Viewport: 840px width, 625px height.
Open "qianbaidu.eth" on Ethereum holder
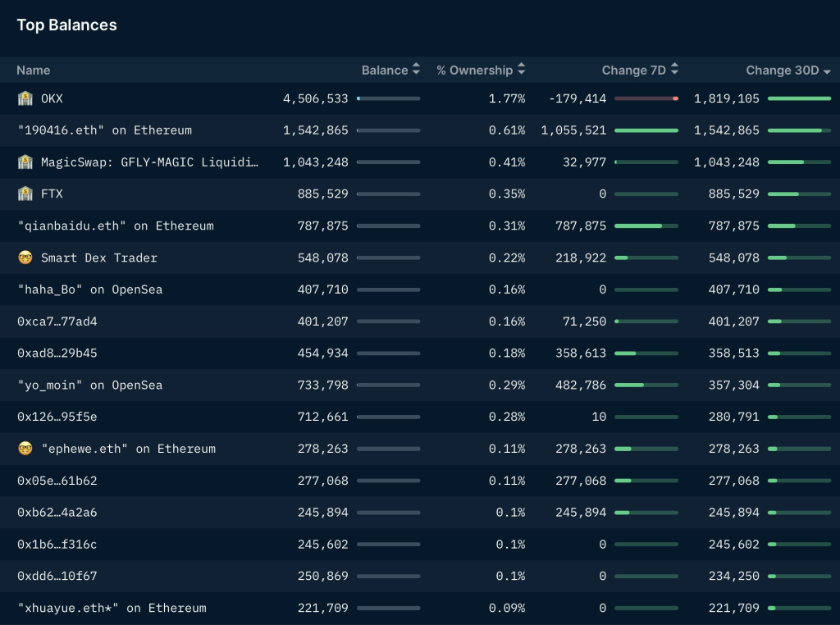116,226
